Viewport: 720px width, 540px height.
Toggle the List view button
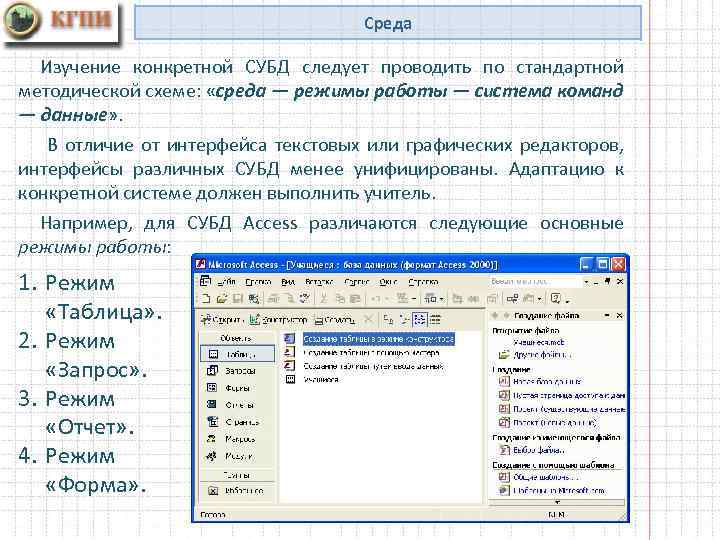pos(420,319)
